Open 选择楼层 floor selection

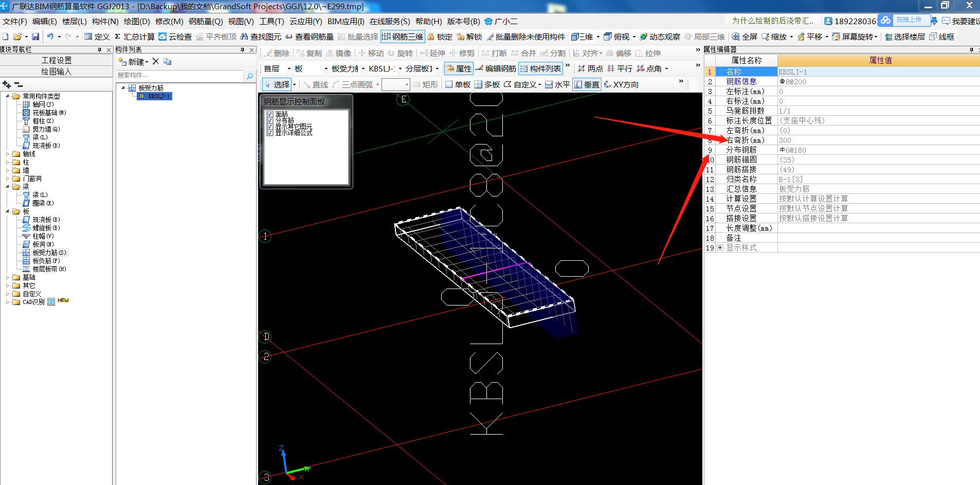904,37
